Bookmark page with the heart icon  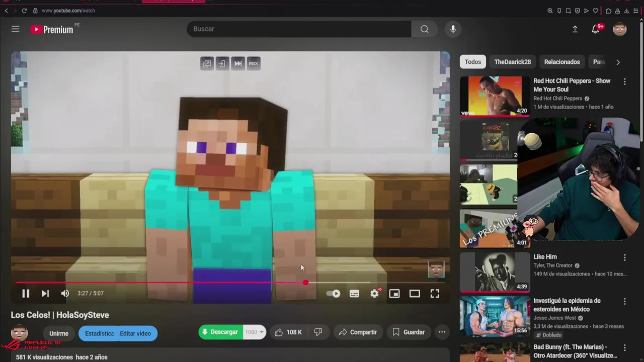point(595,11)
